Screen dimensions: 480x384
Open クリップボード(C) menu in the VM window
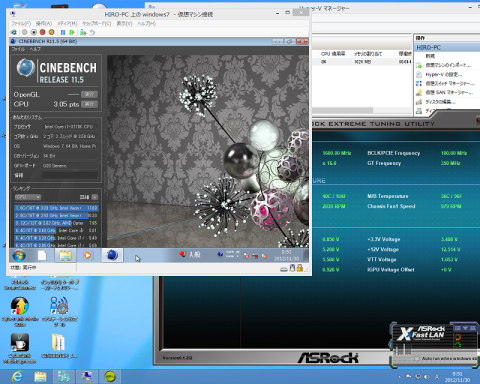[97, 24]
